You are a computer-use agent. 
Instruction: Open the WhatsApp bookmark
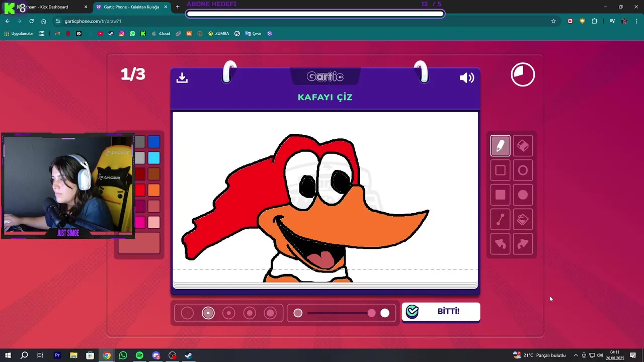click(x=132, y=34)
